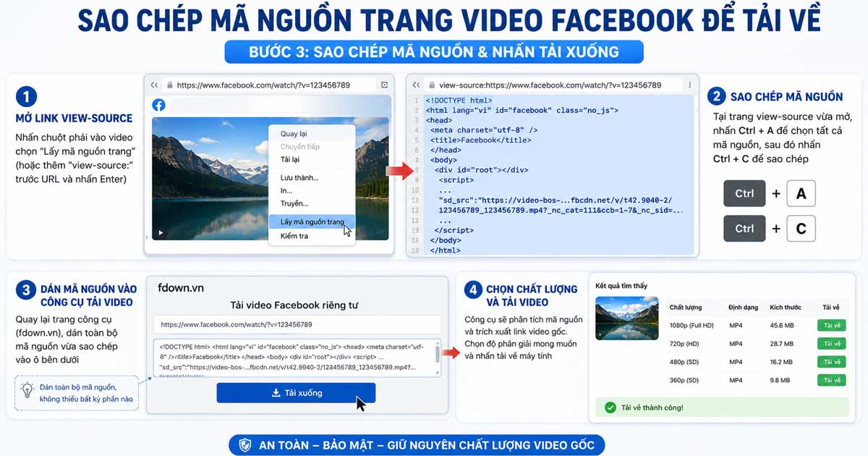This screenshot has width=868, height=456.
Task: Click the '9.8 MB' size cell
Action: tap(780, 380)
